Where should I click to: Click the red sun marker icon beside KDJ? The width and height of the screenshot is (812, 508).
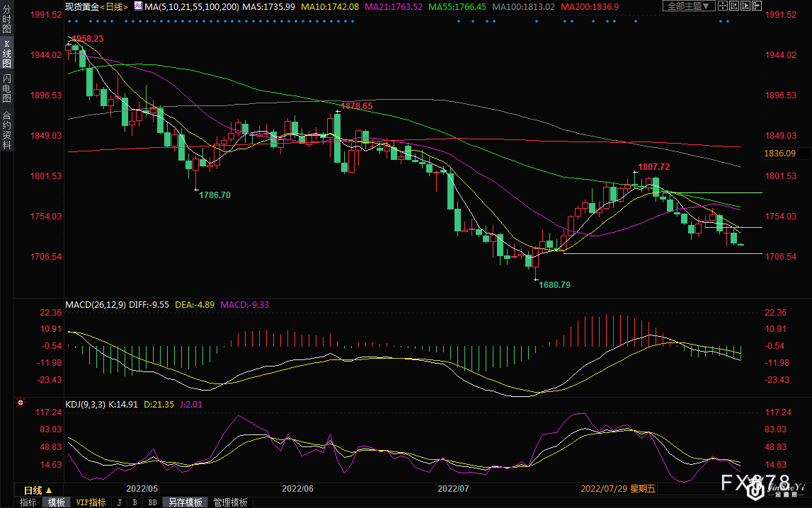21,404
